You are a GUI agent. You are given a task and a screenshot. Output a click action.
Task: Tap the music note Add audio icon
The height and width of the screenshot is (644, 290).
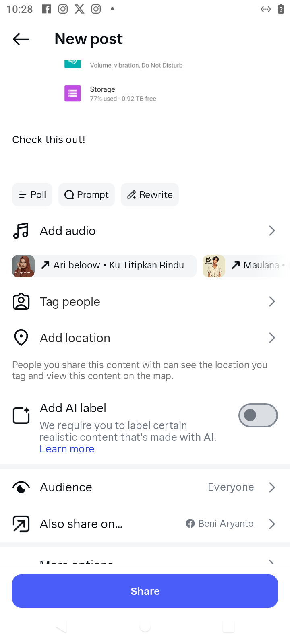21,231
